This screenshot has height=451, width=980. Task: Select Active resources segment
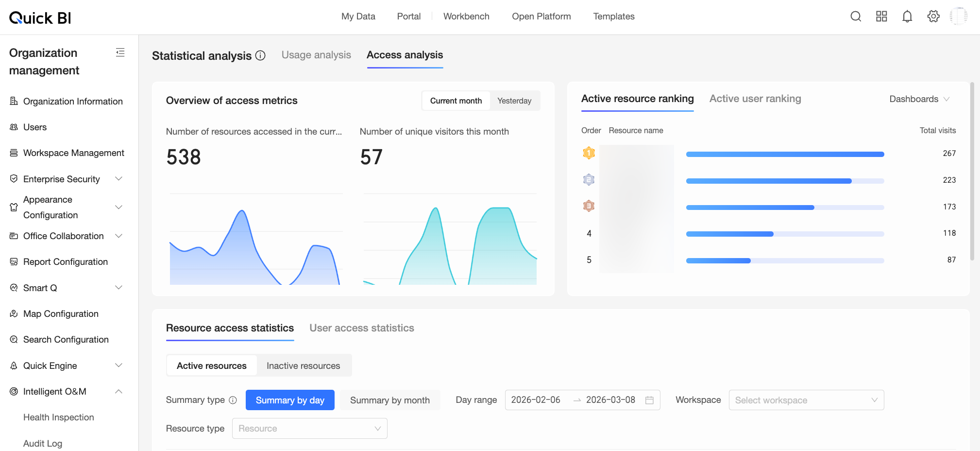(x=212, y=365)
